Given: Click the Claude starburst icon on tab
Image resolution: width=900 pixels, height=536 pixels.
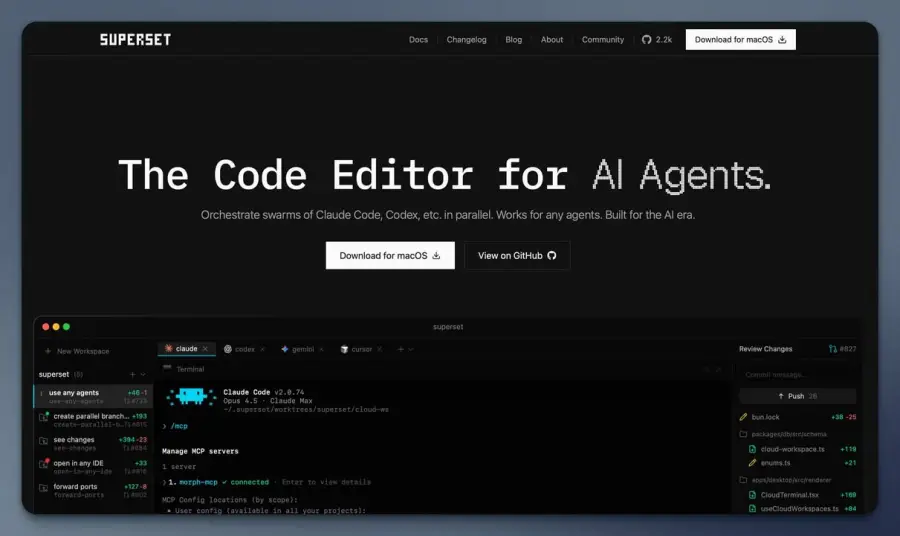Looking at the screenshot, I should [x=169, y=348].
